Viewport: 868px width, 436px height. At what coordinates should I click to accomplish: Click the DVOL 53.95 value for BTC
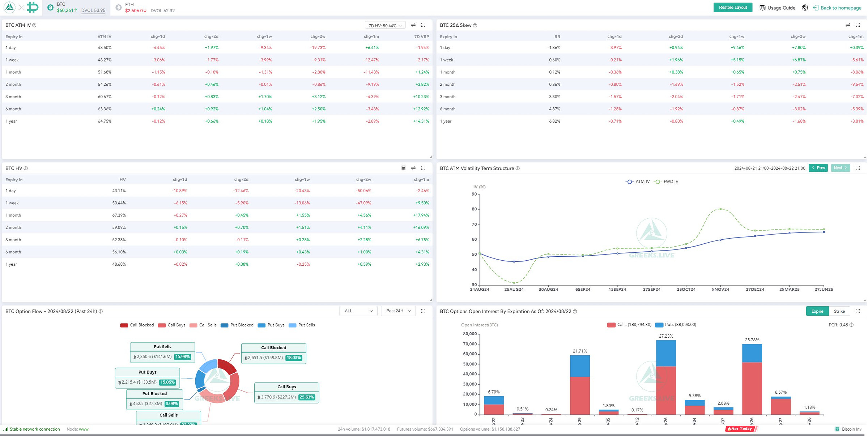(x=93, y=10)
